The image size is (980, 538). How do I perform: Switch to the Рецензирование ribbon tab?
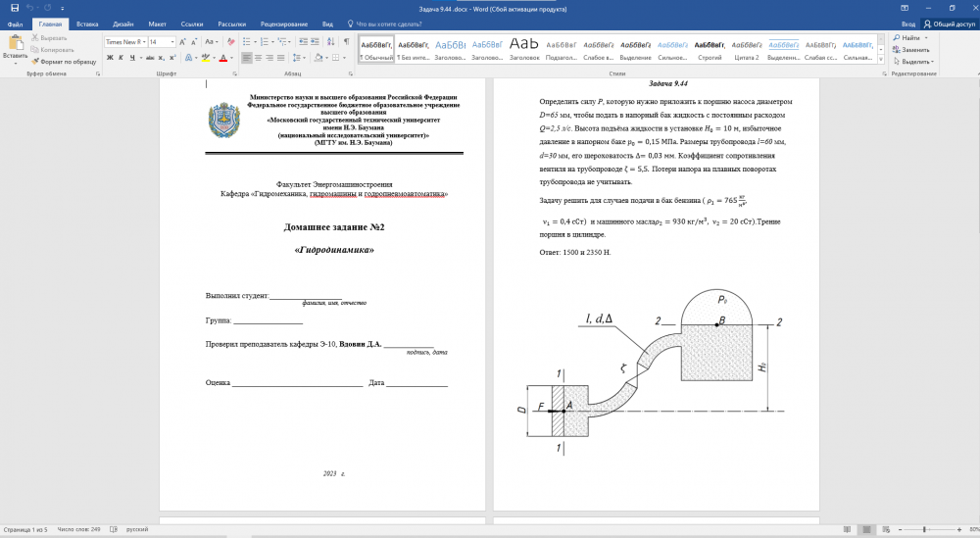(284, 24)
